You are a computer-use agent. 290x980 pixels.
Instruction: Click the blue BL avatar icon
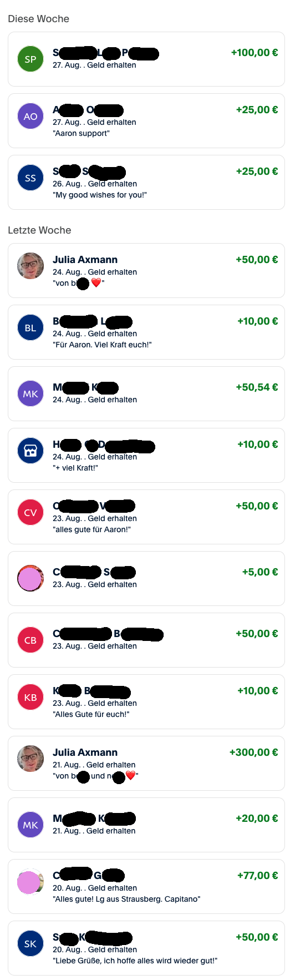[30, 327]
